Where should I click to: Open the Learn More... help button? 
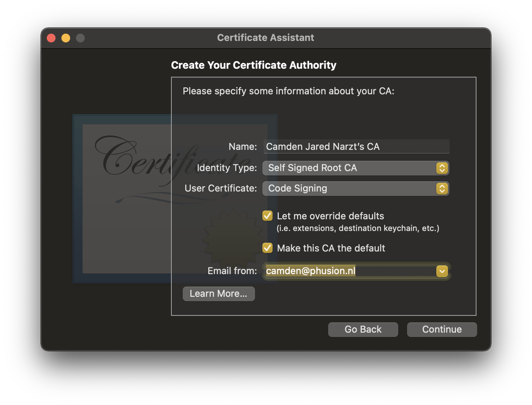pyautogui.click(x=218, y=294)
